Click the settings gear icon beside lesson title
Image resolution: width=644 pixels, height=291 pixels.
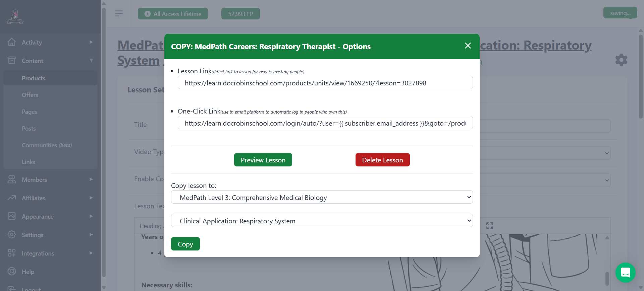pos(621,60)
